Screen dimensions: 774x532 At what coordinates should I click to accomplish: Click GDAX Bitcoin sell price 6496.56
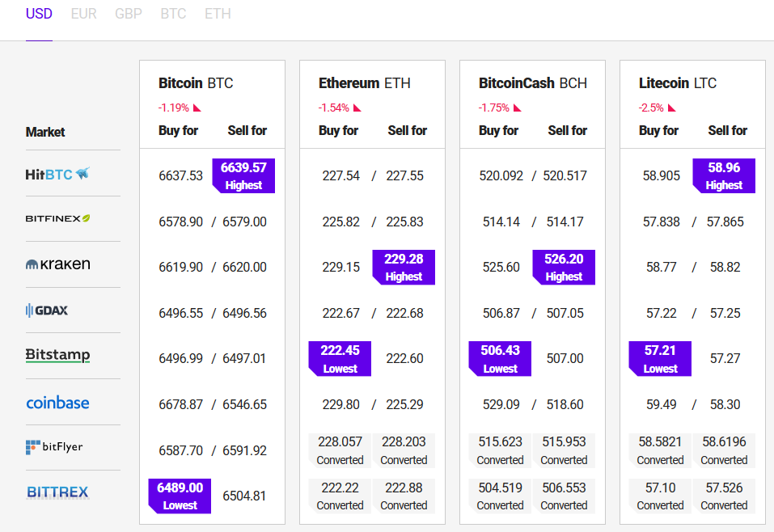point(244,313)
